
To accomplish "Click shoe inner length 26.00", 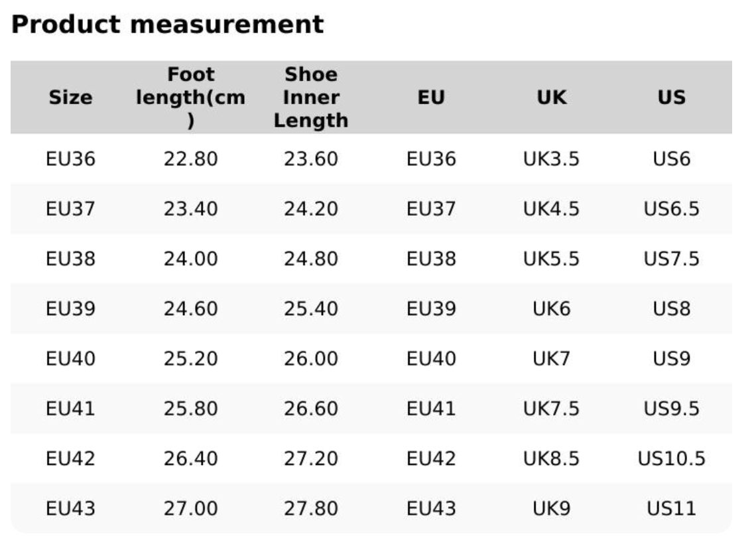I will [x=311, y=359].
